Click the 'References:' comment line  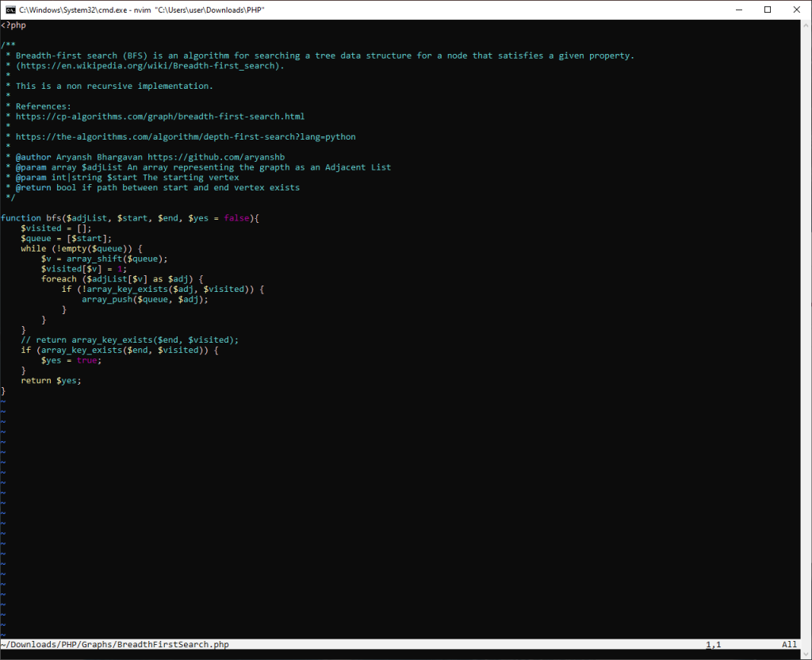coord(38,106)
